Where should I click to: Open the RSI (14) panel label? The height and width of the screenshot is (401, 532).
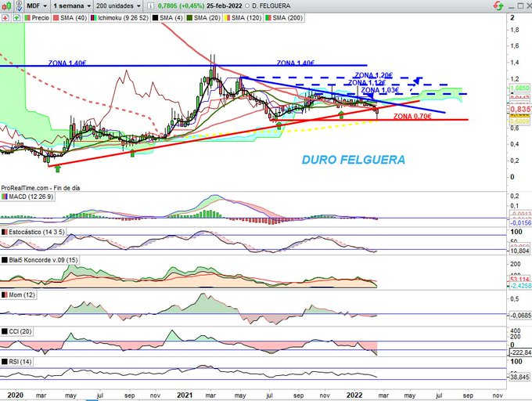pos(16,362)
